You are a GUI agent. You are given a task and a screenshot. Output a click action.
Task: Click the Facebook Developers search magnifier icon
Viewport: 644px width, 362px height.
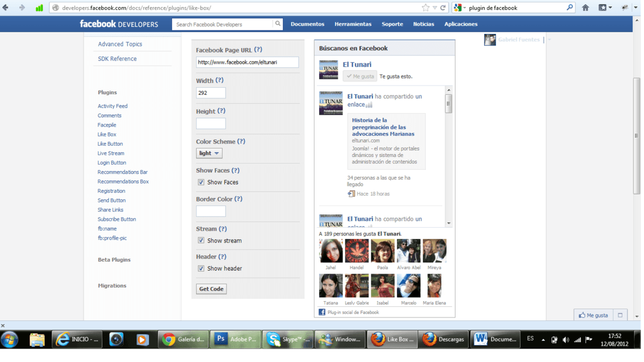(278, 24)
